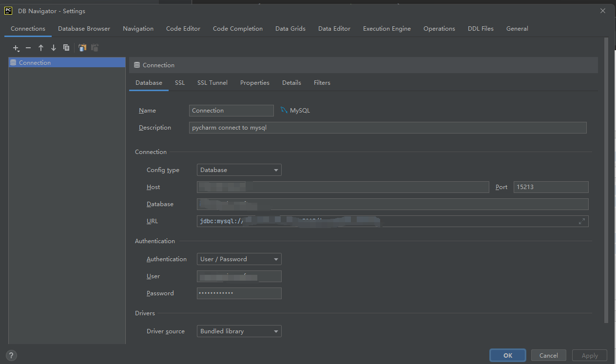Open the Driver source dropdown
616x364 pixels.
239,331
